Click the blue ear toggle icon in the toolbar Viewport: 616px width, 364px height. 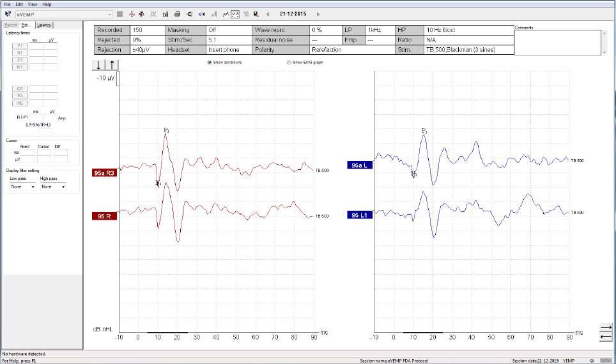pyautogui.click(x=201, y=14)
